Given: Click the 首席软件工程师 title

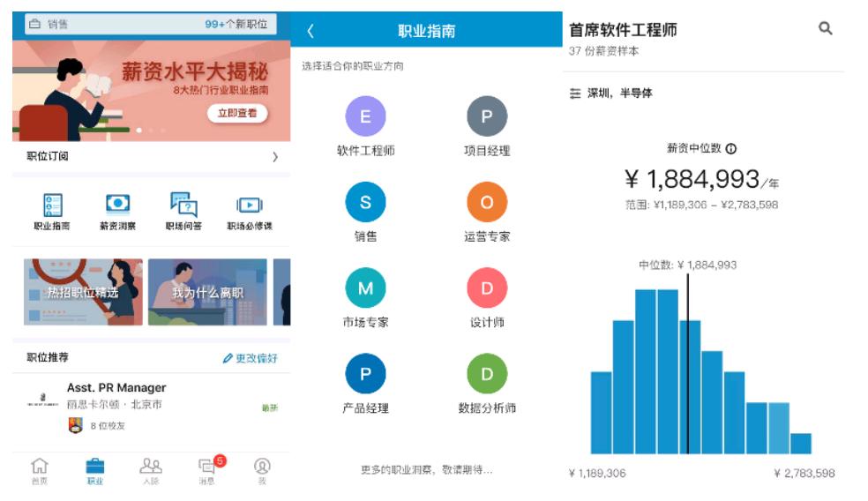Looking at the screenshot, I should pyautogui.click(x=623, y=30).
